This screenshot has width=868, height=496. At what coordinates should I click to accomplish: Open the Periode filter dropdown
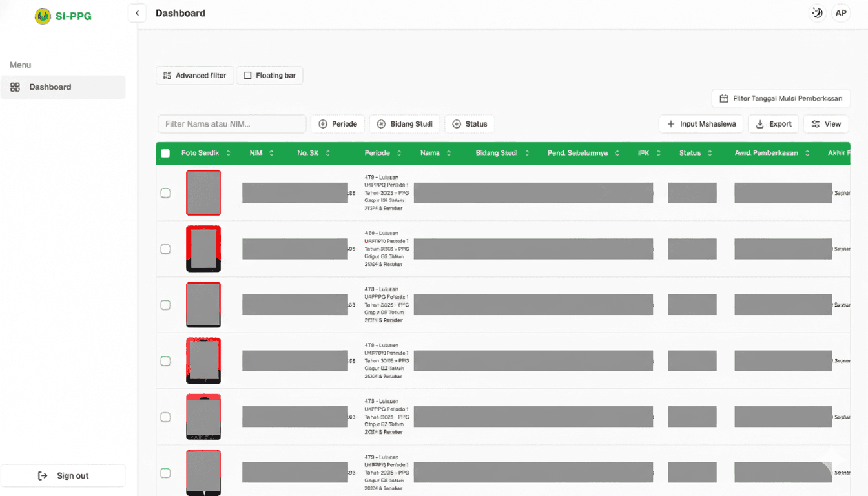pyautogui.click(x=338, y=124)
